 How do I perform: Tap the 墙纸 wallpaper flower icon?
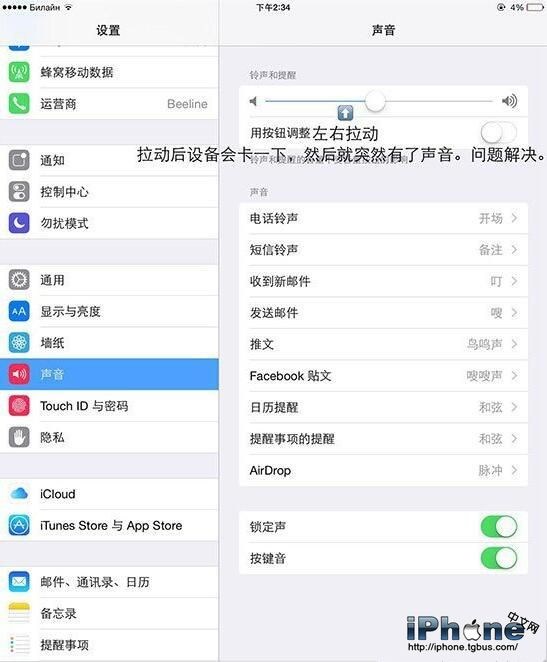19,342
